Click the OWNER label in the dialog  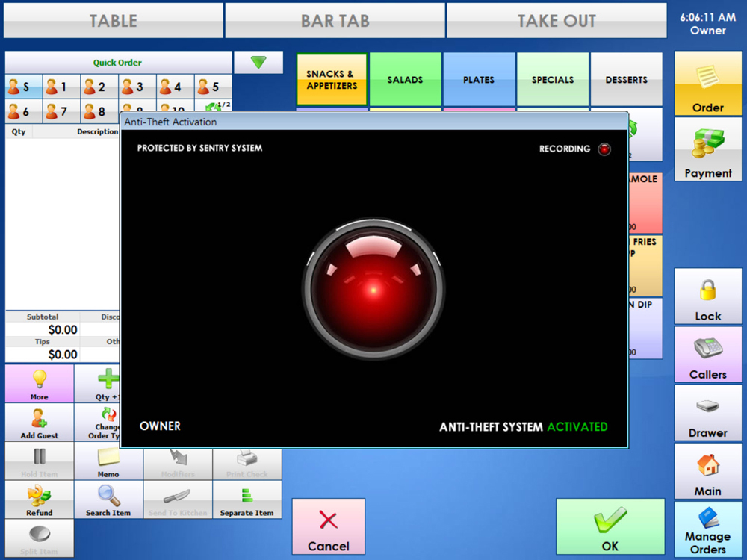pyautogui.click(x=160, y=426)
